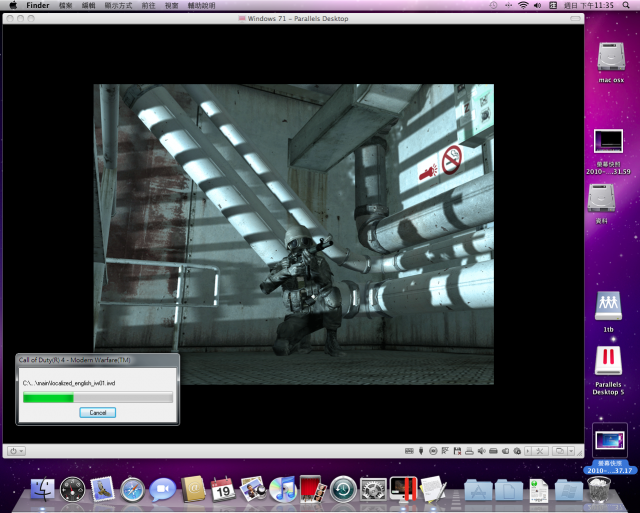Open Address Book from the Dock
Viewport: 640px width, 513px height.
(193, 489)
